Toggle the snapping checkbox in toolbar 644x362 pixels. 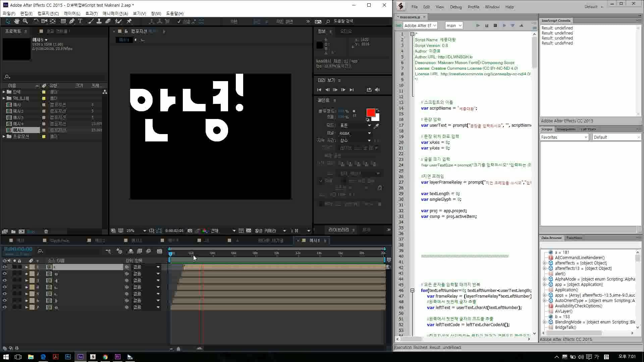[x=179, y=21]
